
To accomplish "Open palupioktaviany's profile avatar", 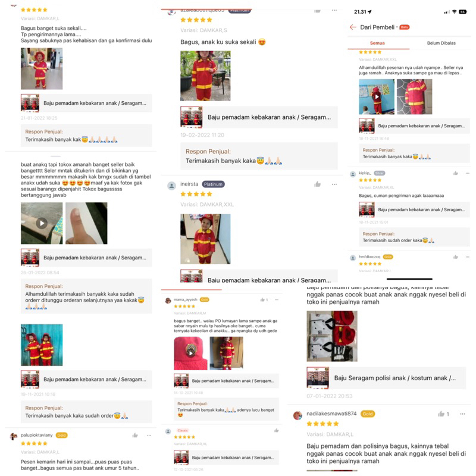I will [x=14, y=436].
